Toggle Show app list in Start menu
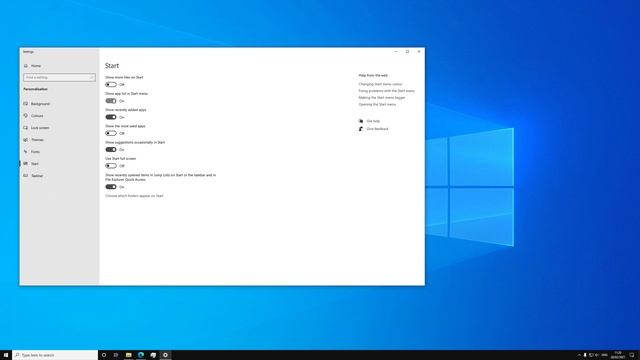Screen dimensions: 640x360 [111, 101]
